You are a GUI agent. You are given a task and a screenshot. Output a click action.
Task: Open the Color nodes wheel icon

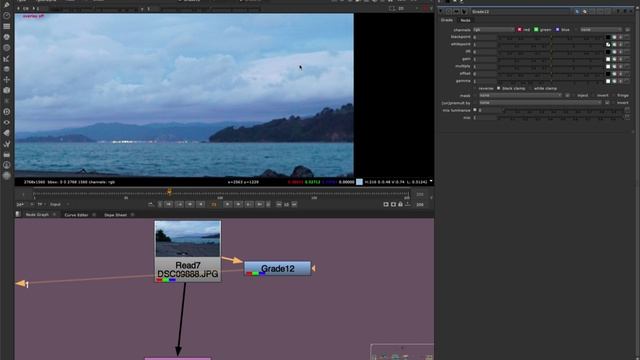7,37
